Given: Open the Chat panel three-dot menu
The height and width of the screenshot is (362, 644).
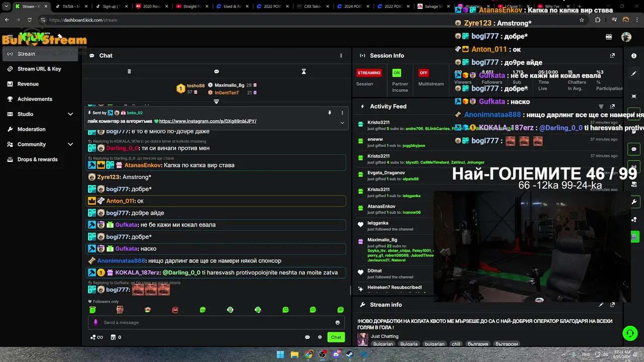Looking at the screenshot, I should 341,56.
